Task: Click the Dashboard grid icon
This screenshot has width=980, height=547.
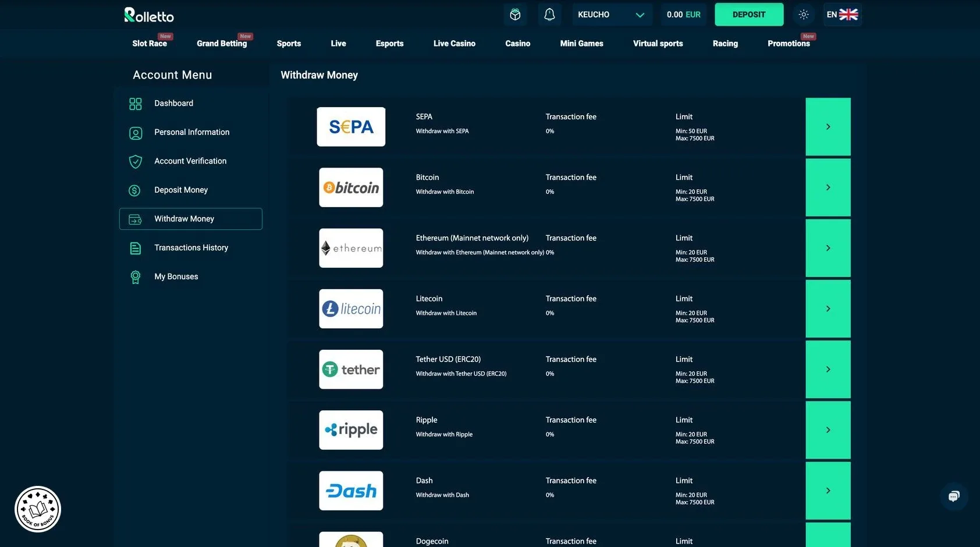Action: (x=136, y=104)
